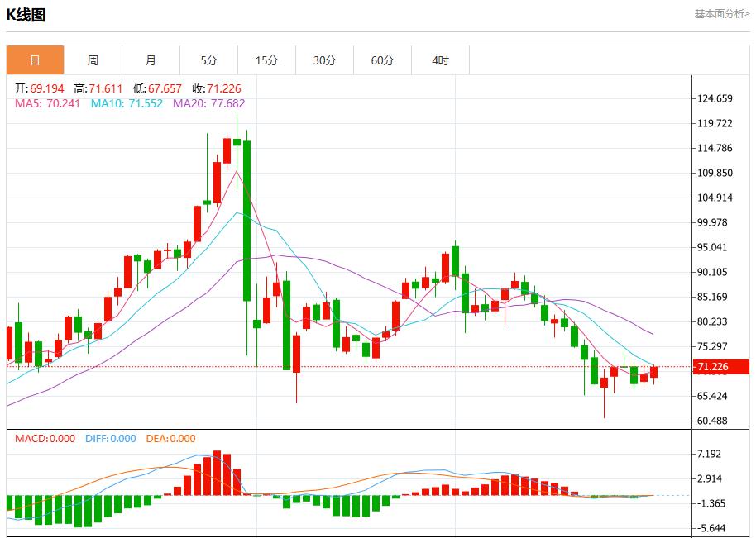This screenshot has width=756, height=538.
Task: Click the DEA value label
Action: [x=170, y=439]
